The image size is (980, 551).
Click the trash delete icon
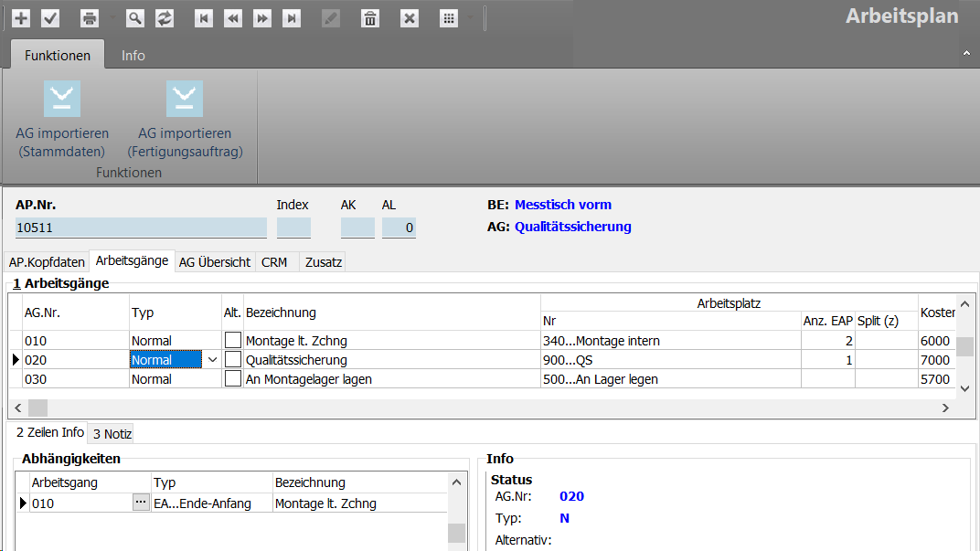[370, 18]
